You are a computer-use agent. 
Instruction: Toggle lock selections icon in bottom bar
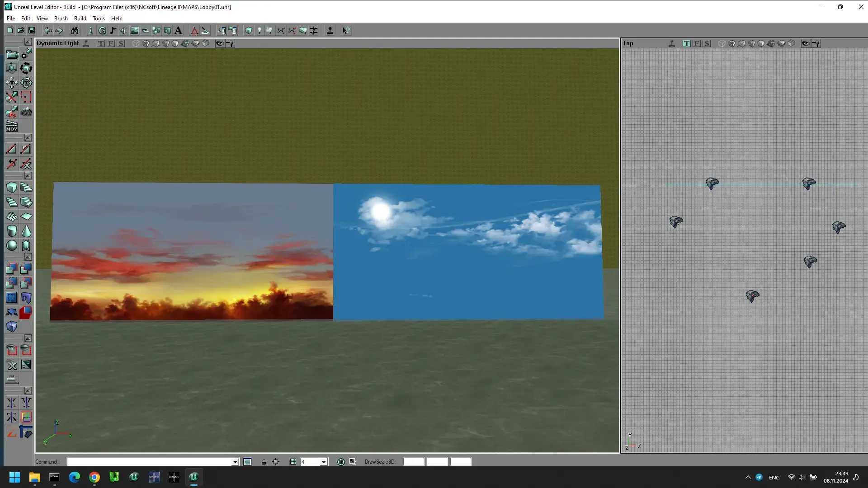pos(264,462)
